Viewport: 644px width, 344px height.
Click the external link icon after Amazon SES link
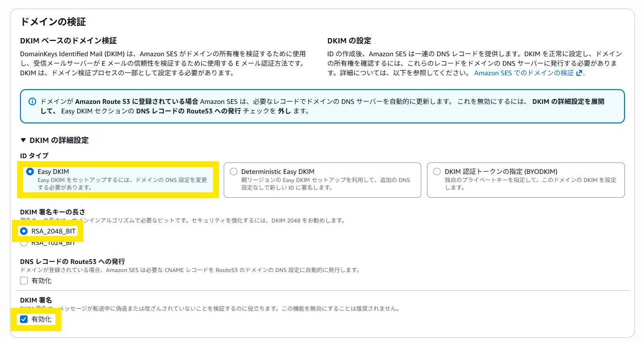(579, 73)
